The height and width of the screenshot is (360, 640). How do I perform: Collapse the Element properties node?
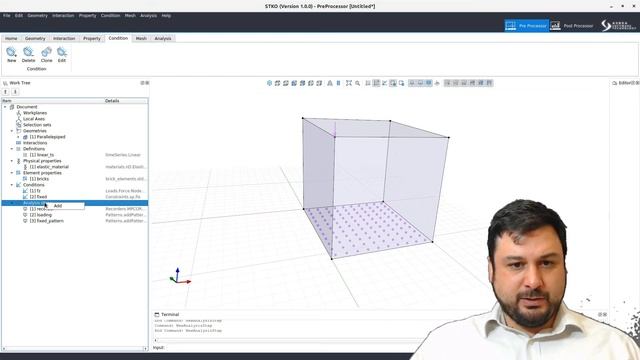click(12, 173)
